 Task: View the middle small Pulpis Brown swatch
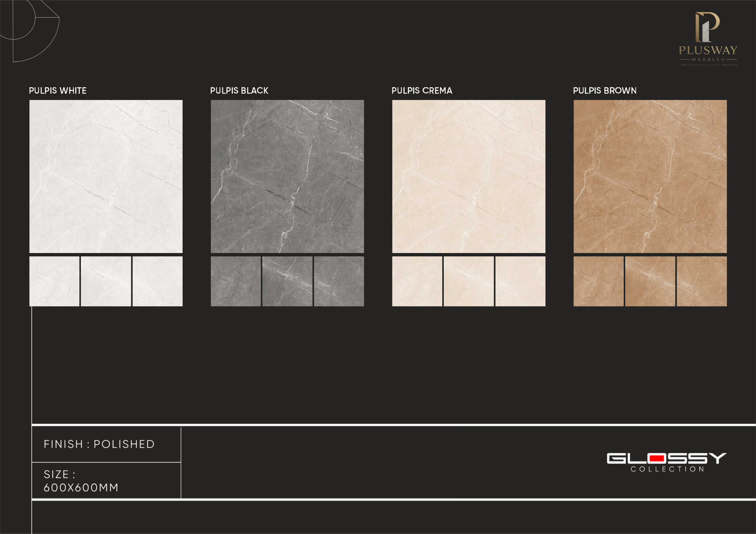[650, 281]
